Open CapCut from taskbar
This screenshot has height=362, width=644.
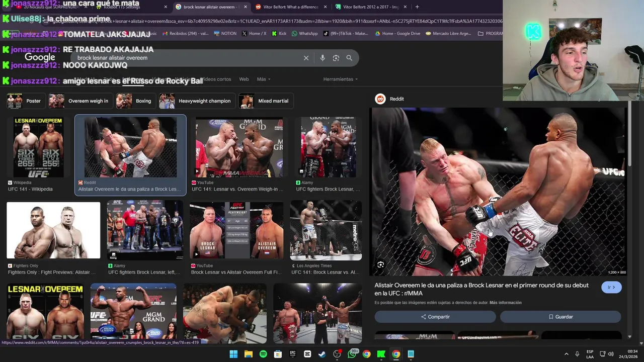click(307, 354)
